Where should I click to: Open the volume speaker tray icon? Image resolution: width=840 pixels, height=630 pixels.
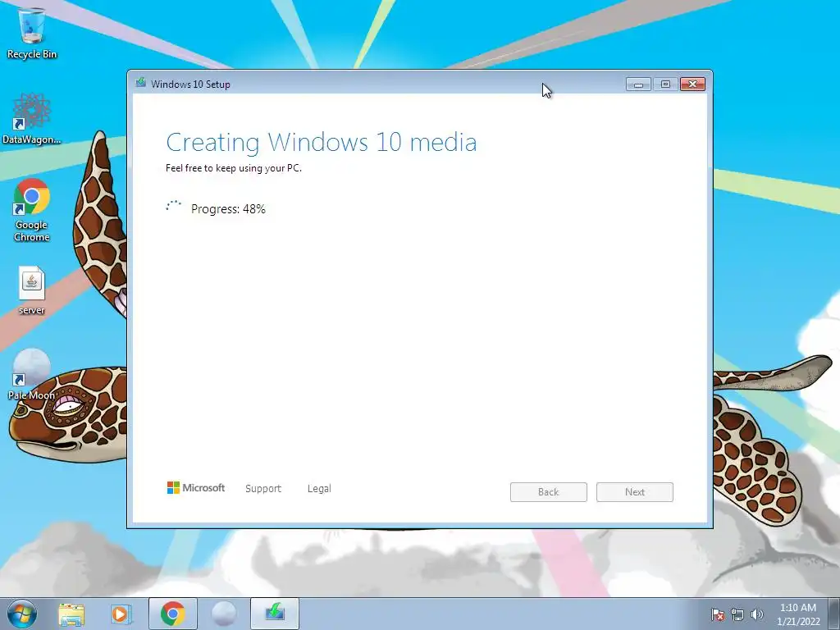pos(756,614)
